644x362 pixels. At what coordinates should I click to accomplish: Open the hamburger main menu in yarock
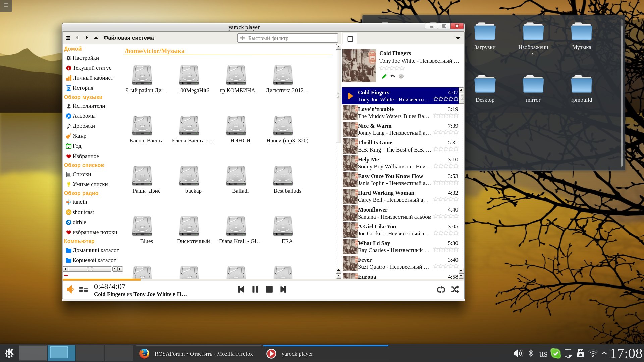68,38
